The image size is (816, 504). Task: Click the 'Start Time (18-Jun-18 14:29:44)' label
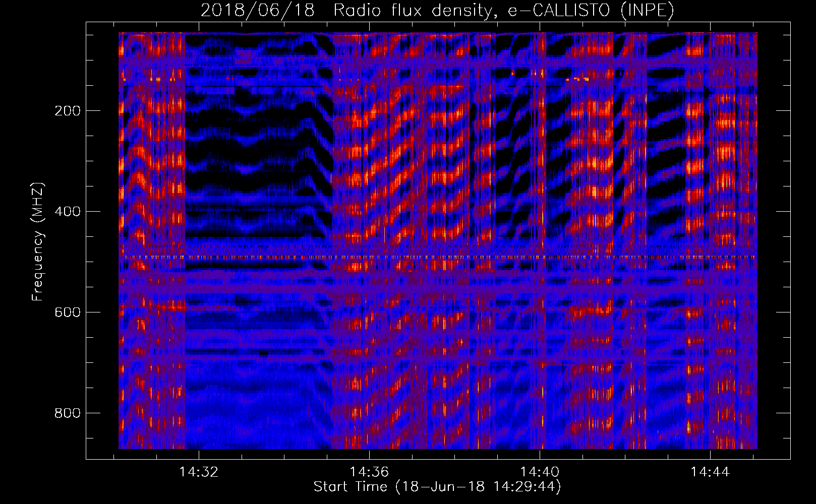pos(437,487)
